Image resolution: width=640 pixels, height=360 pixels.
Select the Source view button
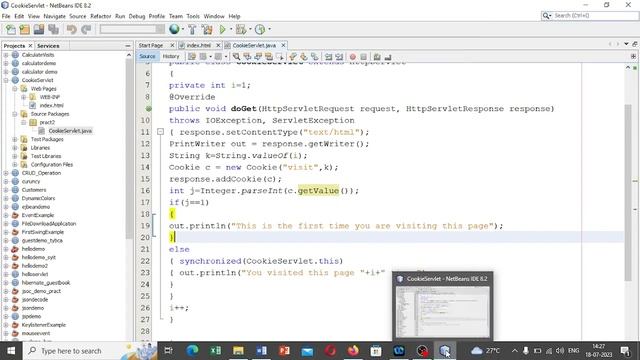[x=147, y=56]
